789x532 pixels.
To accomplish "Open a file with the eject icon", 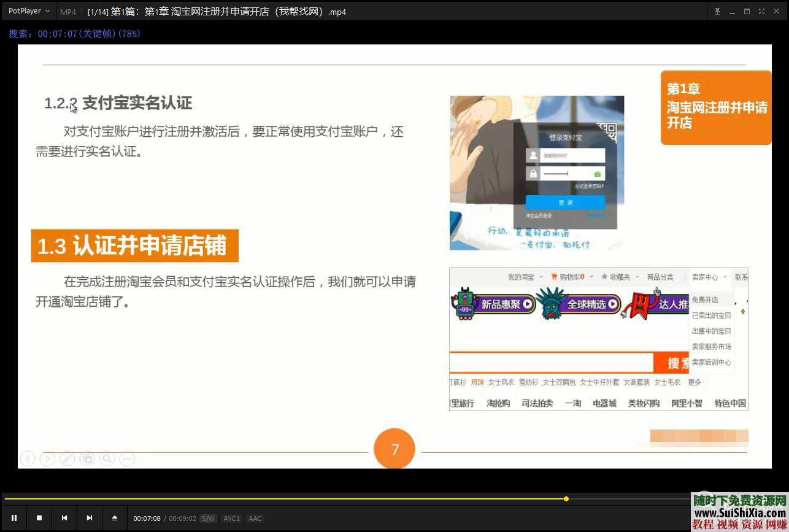I will [x=115, y=518].
